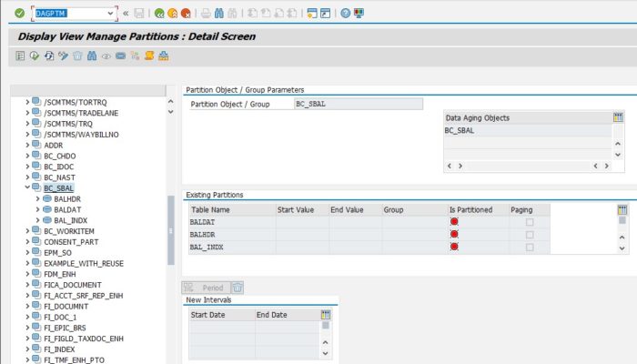Click the greyed Find Next binoculars icon

(232, 14)
